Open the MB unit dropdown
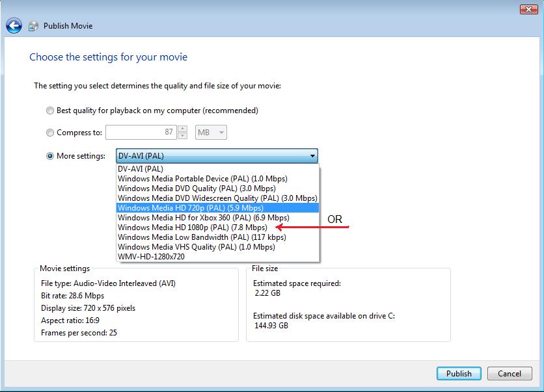 pyautogui.click(x=211, y=133)
